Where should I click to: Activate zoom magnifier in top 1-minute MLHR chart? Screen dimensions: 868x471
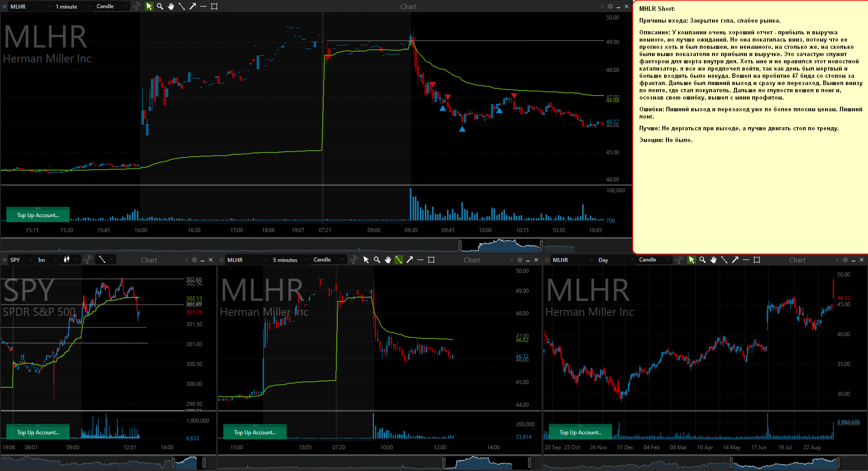[160, 6]
